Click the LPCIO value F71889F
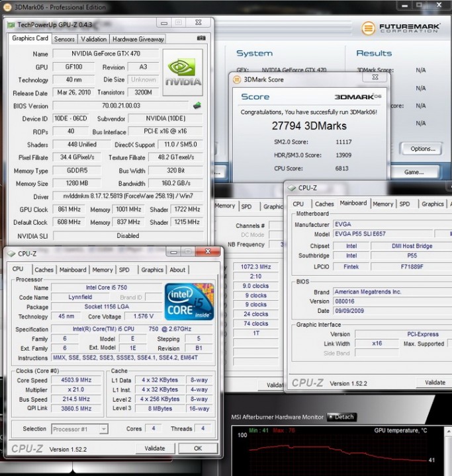This screenshot has width=452, height=476. tap(412, 266)
